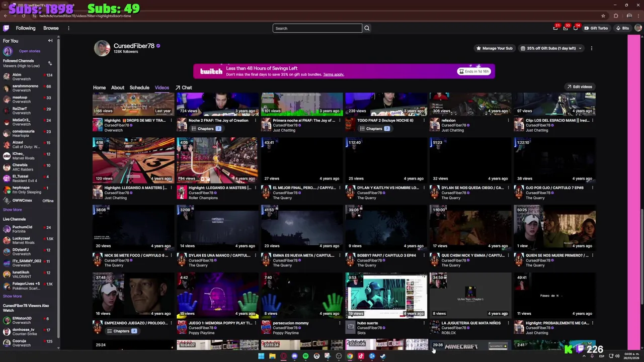Reload the page
Viewport: 644px width, 362px height.
[x=23, y=16]
